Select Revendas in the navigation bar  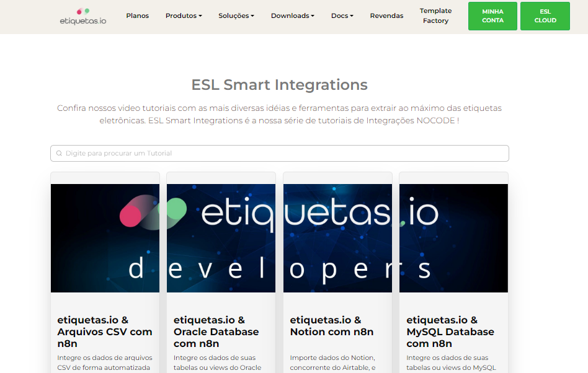coord(386,15)
